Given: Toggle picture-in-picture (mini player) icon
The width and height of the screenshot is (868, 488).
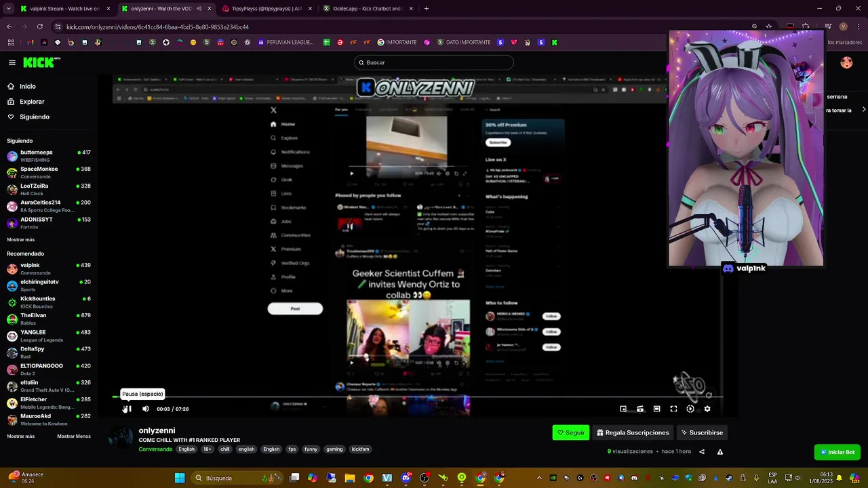Looking at the screenshot, I should coord(623,409).
